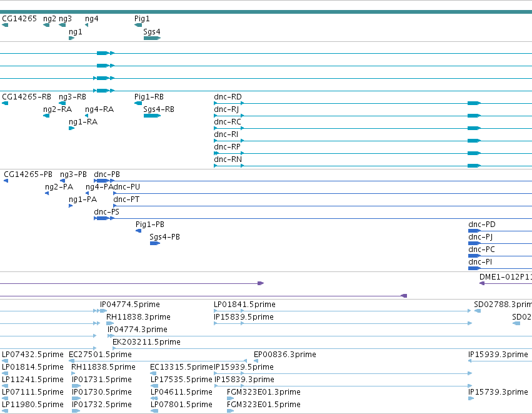Select the IP15839.3prime EST label
Image resolution: width=532 pixels, height=414 pixels.
[x=244, y=380]
